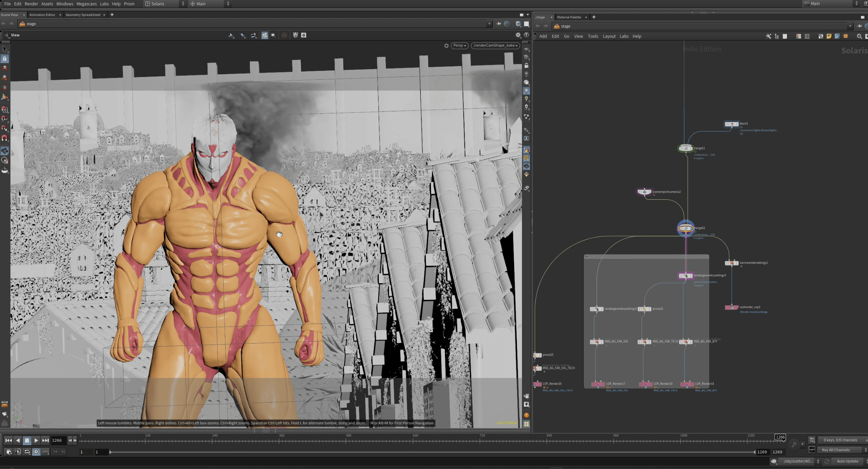Click the current frame field 1266
The height and width of the screenshot is (469, 868).
[x=59, y=440]
